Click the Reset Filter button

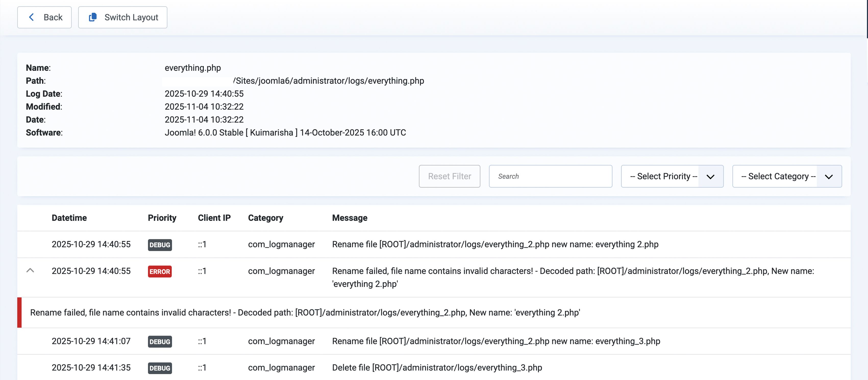449,176
